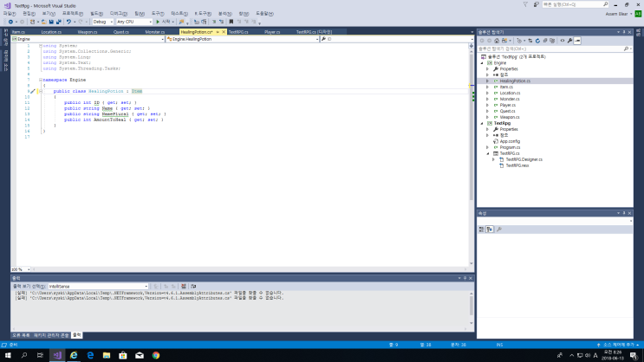Click the Windows Start button

click(8, 355)
